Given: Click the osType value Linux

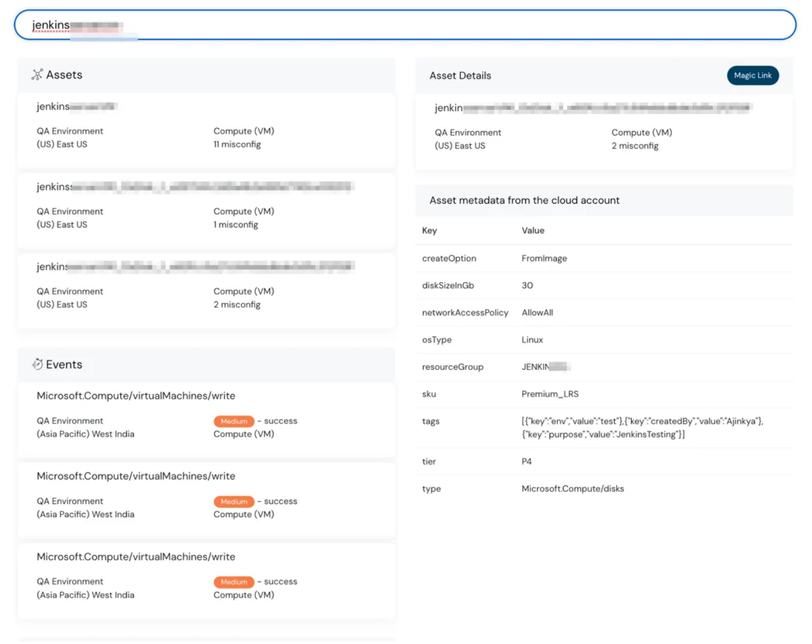Looking at the screenshot, I should [532, 339].
